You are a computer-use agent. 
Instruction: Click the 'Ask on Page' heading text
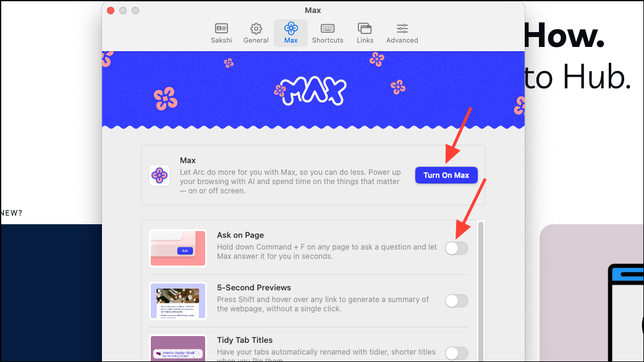tap(240, 235)
